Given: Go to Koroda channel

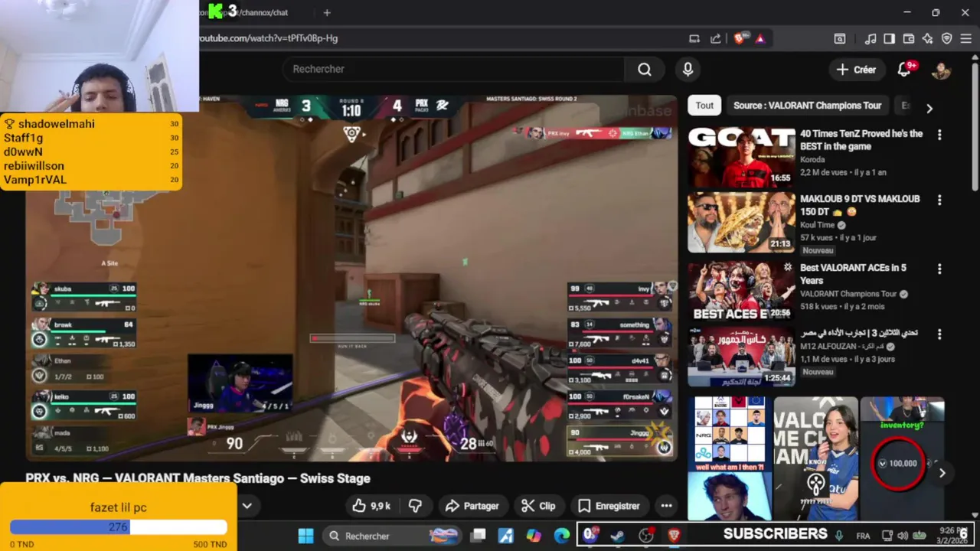Looking at the screenshot, I should [812, 159].
